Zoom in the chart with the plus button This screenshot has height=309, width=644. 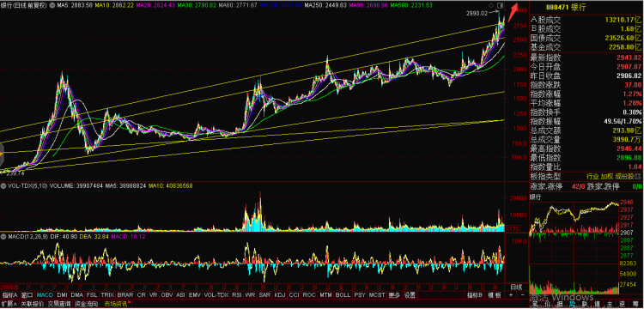[511, 295]
